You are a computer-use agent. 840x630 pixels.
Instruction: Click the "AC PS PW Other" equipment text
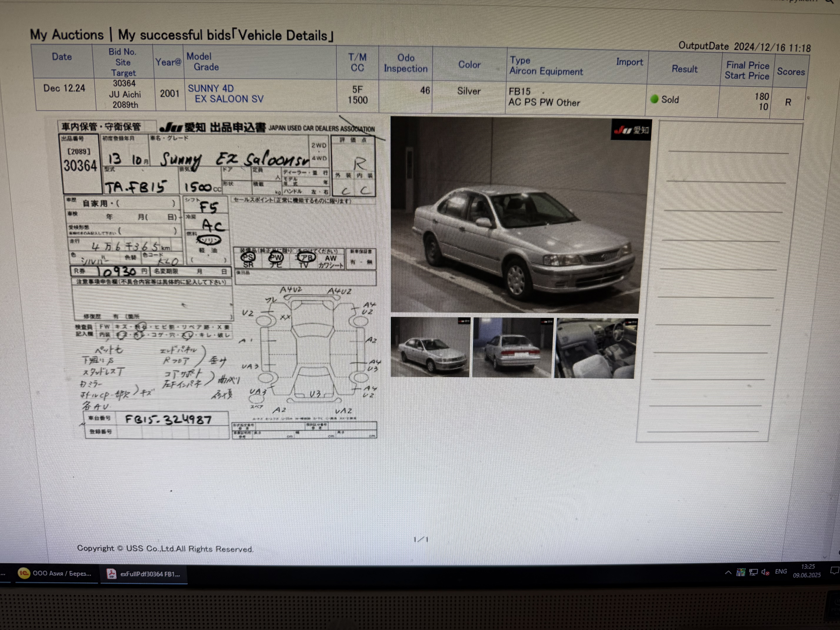544,102
